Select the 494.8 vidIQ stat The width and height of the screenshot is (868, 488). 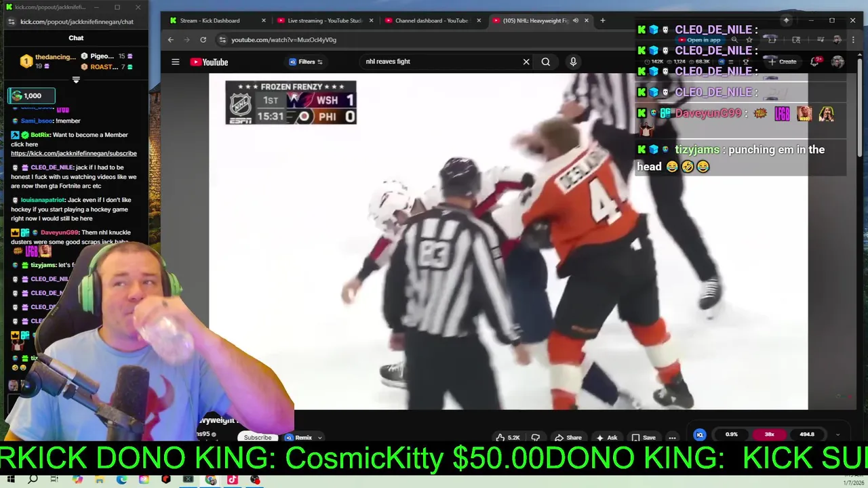[x=807, y=434]
